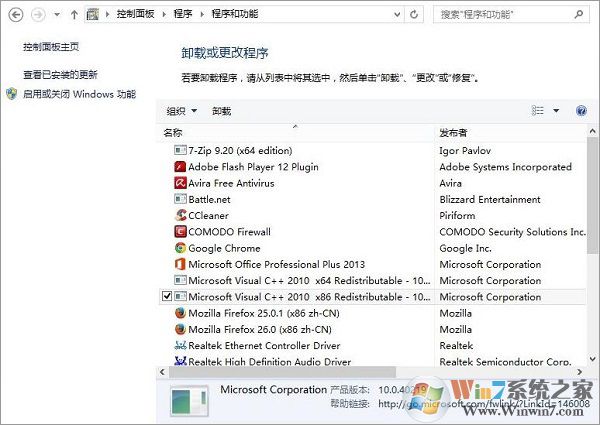Viewport: 600px width, 425px height.
Task: Click 'Igor Pavlov' publisher cell
Action: tap(465, 151)
